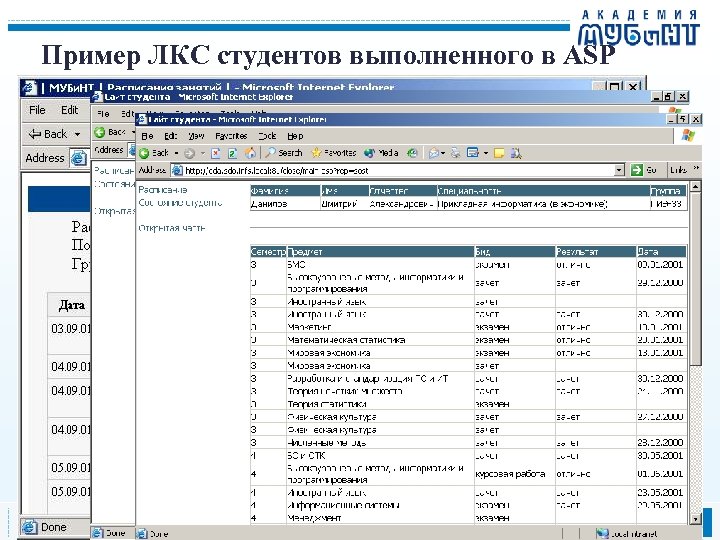
Task: Open the Help menu in the front window
Action: pyautogui.click(x=295, y=136)
